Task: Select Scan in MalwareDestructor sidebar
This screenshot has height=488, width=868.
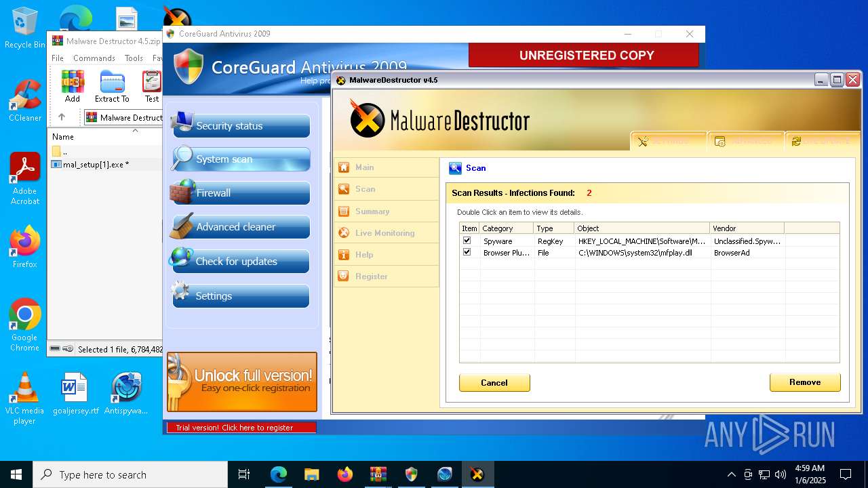Action: click(386, 189)
